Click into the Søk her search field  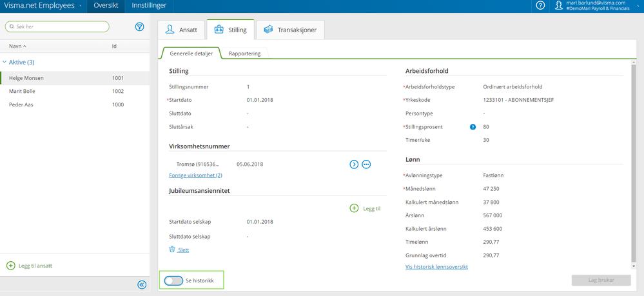[x=57, y=26]
